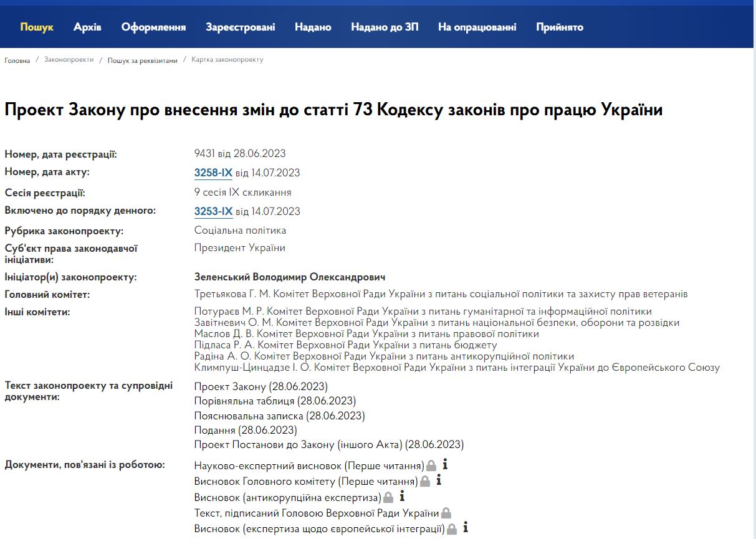Switch to На опрацюванні section

477,27
